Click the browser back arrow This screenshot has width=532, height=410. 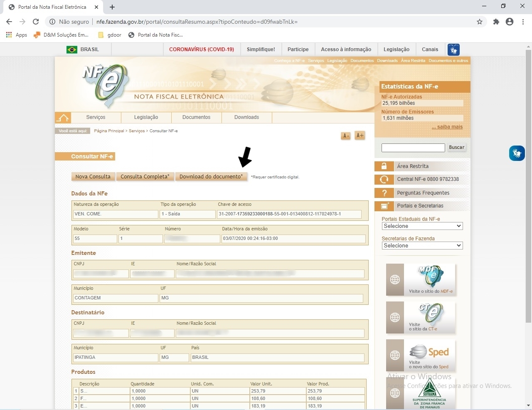9,22
